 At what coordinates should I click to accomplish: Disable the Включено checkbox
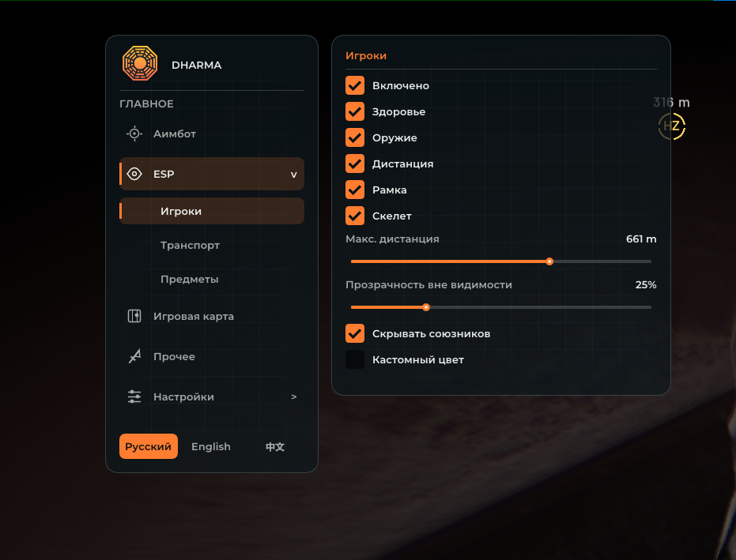coord(355,85)
